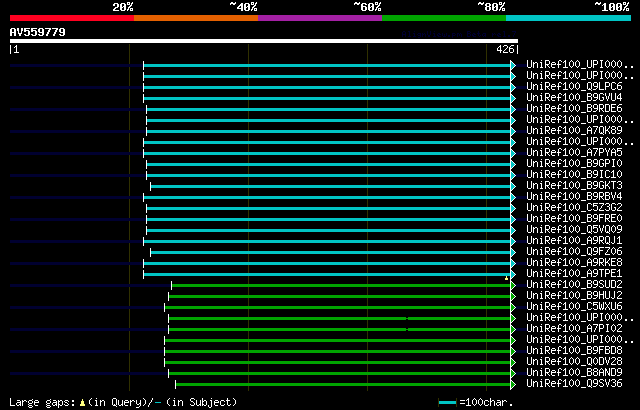
Task: Click the arrowhead ending the B9RDE6 alignment bar
Action: (x=513, y=109)
